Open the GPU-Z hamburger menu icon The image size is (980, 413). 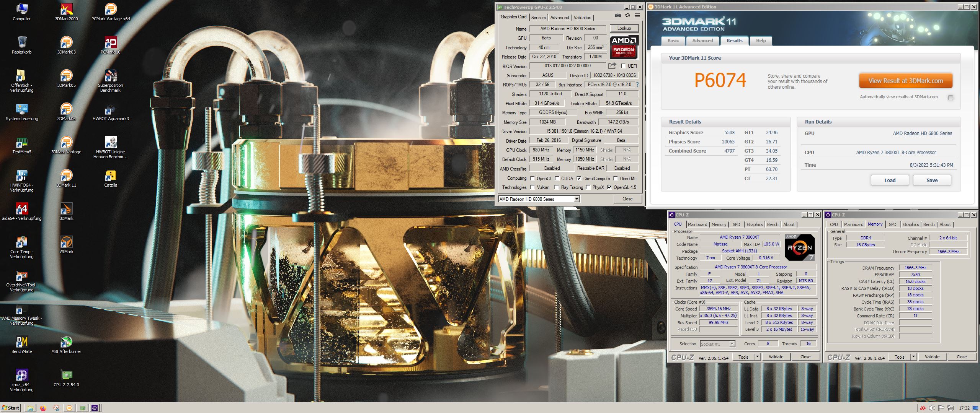[637, 16]
